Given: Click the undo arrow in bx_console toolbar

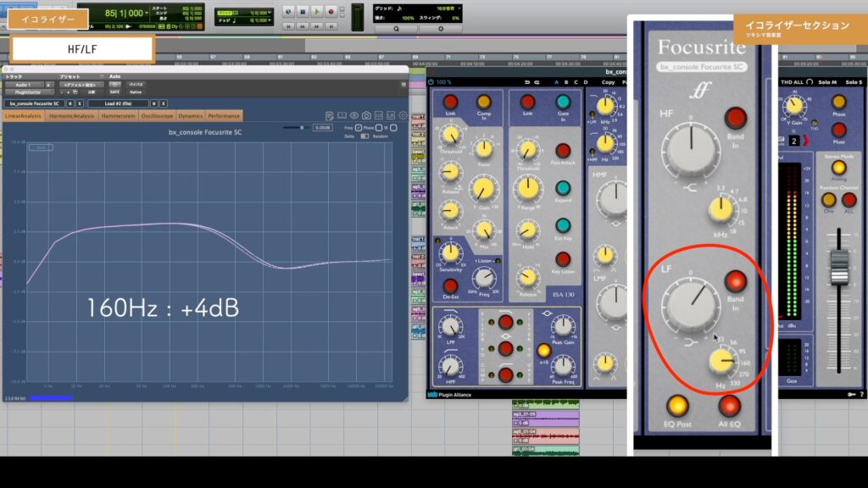Looking at the screenshot, I should point(527,82).
